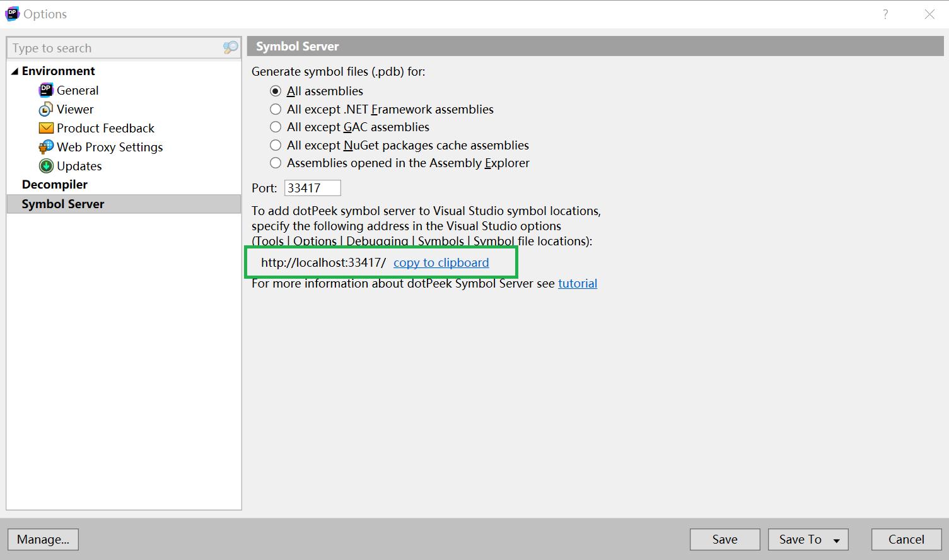Open the Symbol Server tutorial link
The width and height of the screenshot is (949, 560).
click(x=578, y=283)
